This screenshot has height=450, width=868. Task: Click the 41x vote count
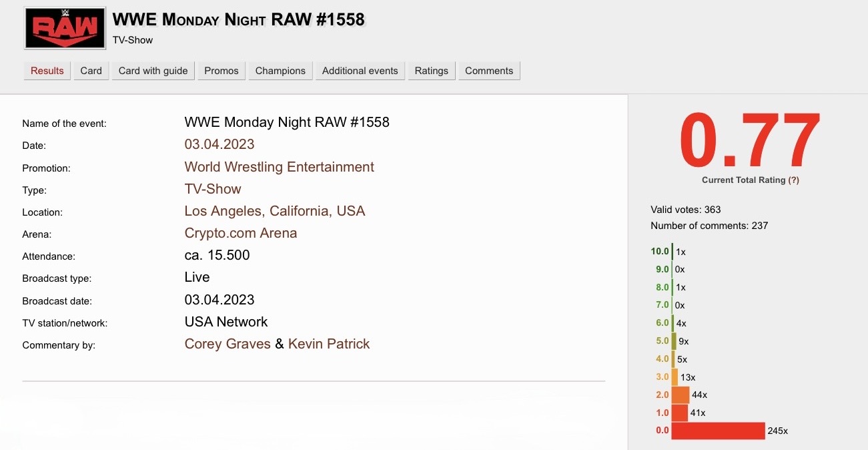(x=698, y=413)
